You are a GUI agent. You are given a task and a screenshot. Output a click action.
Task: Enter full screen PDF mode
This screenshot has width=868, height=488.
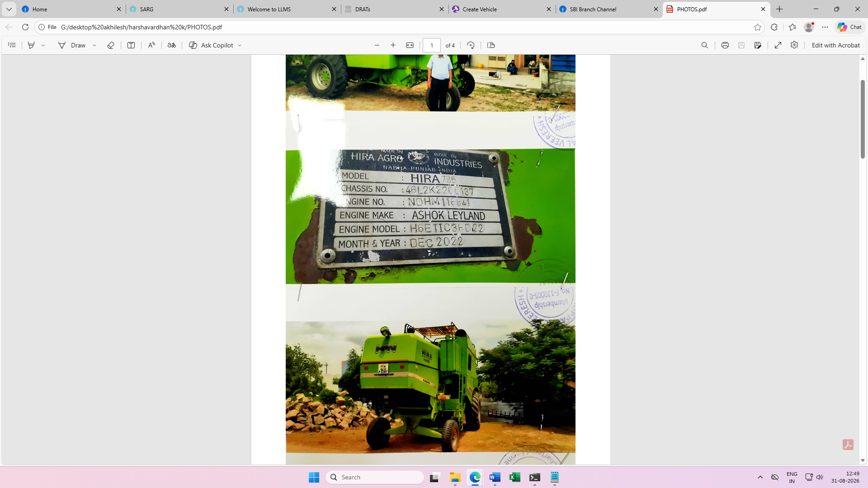pos(778,45)
